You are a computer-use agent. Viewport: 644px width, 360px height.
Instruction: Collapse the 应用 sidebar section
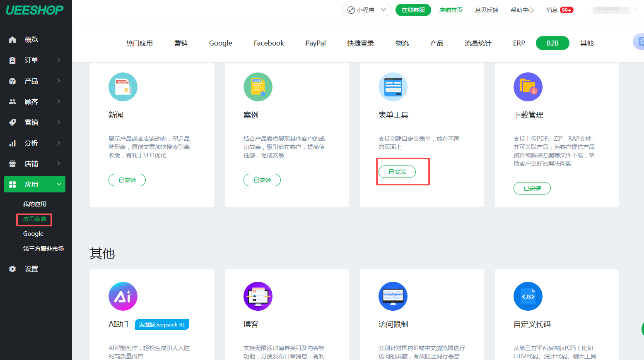[35, 185]
